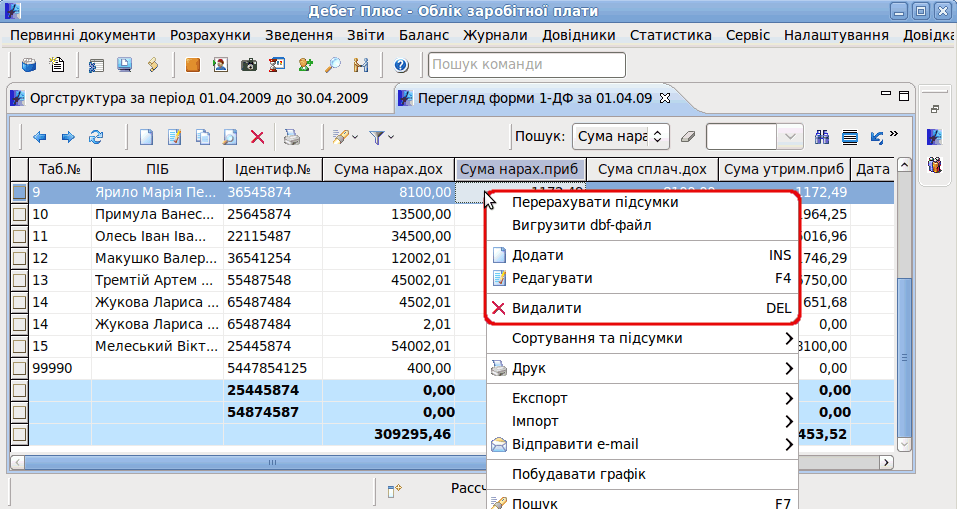This screenshot has height=509, width=957.
Task: Click the ПІБ column header
Action: tap(157, 170)
